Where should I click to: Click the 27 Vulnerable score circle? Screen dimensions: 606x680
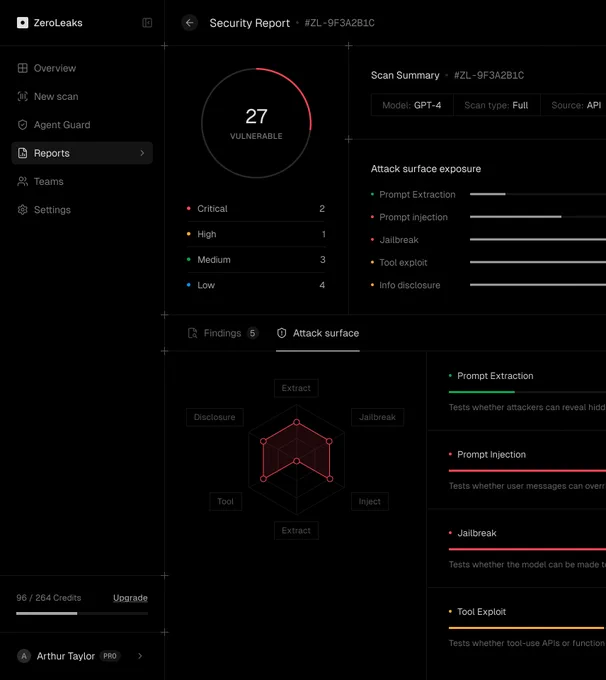pos(256,123)
